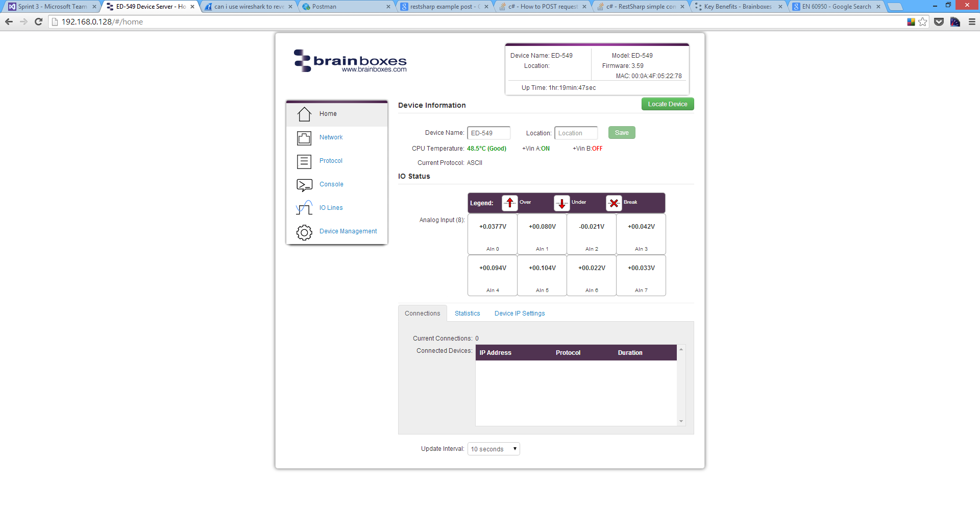The height and width of the screenshot is (531, 980).
Task: Open the Update Interval dropdown
Action: tap(493, 448)
